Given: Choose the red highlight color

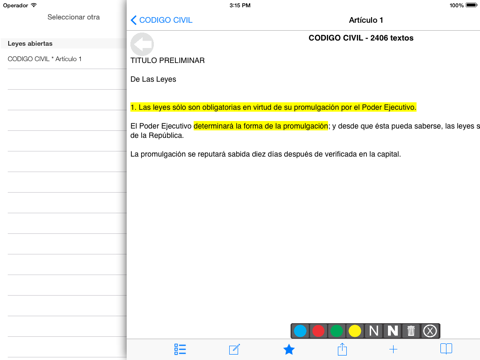Looking at the screenshot, I should 318,331.
